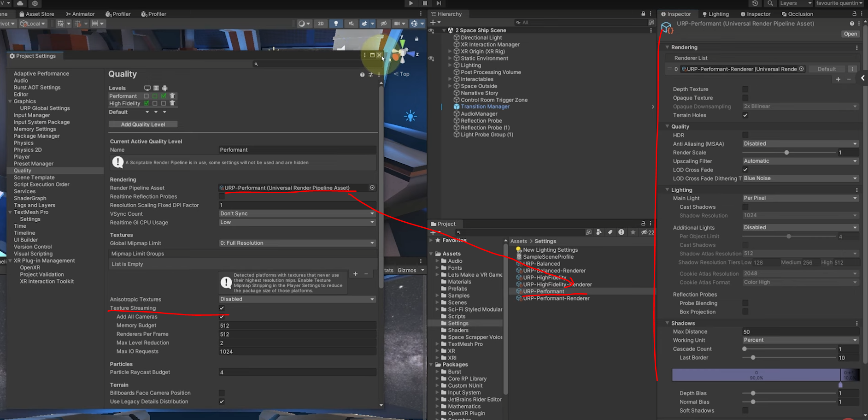Toggle 2D view mode in scene toolbar
The height and width of the screenshot is (420, 868).
click(321, 24)
